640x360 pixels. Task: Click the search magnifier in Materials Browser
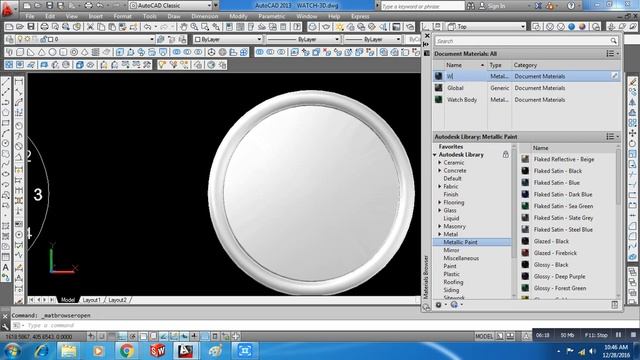click(x=613, y=41)
